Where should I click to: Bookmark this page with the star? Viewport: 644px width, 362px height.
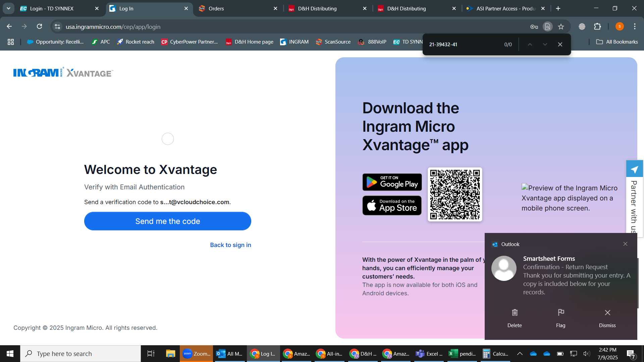pos(561,26)
